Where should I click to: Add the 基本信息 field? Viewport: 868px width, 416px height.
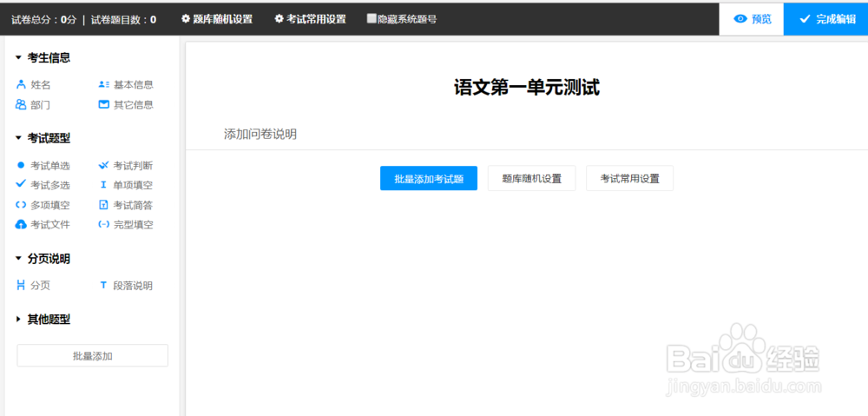[126, 85]
